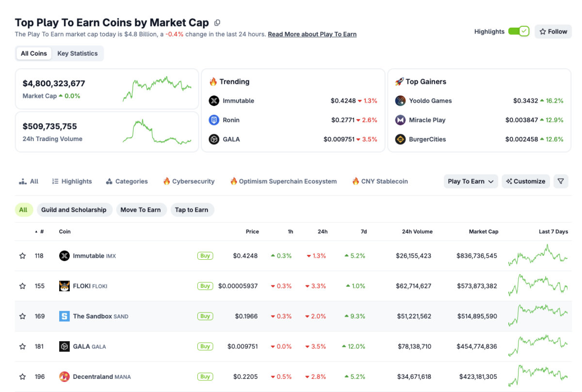Click the FLOKI coin logo in the table

point(65,286)
